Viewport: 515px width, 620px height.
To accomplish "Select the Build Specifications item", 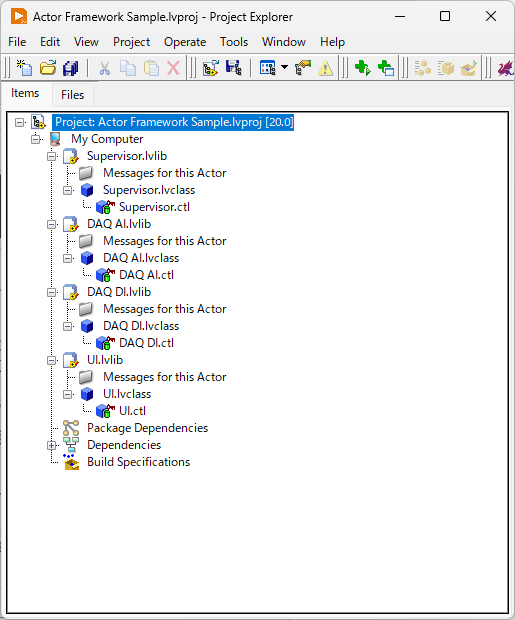I will tap(138, 462).
